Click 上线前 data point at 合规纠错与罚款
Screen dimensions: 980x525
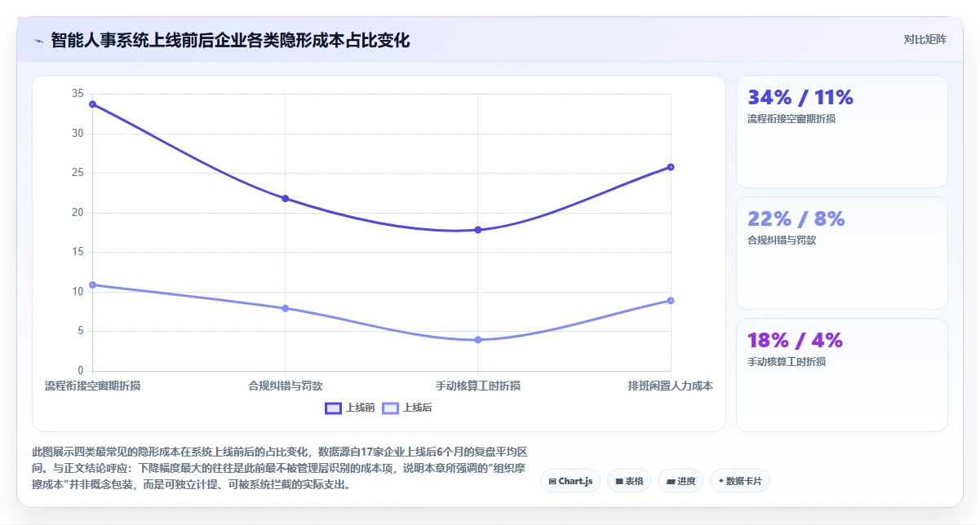(x=285, y=199)
